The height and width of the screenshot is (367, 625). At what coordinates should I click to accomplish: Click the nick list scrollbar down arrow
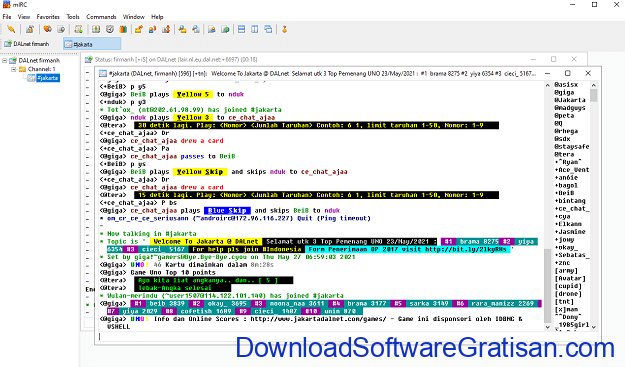pos(594,327)
